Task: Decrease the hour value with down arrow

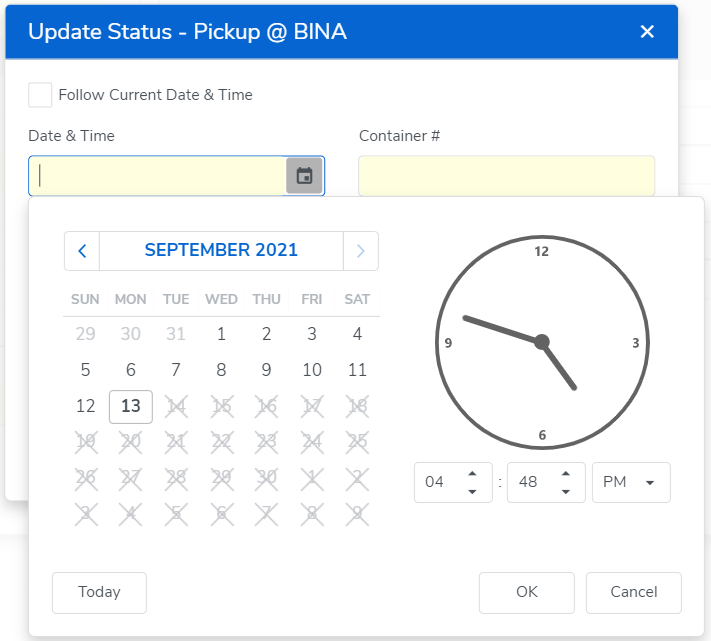Action: click(x=473, y=491)
